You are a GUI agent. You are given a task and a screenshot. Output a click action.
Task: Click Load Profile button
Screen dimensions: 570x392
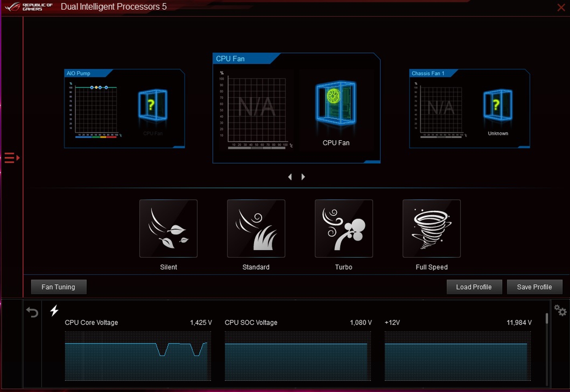tap(474, 287)
